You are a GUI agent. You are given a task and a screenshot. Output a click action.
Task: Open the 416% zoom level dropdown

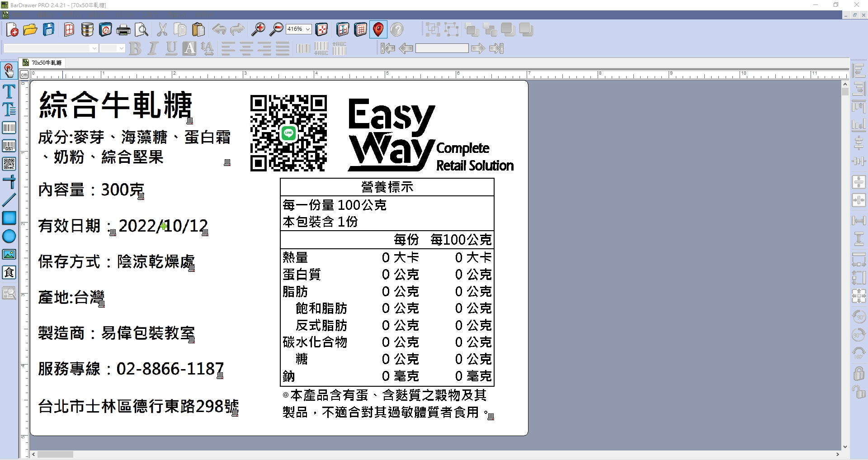pyautogui.click(x=308, y=29)
